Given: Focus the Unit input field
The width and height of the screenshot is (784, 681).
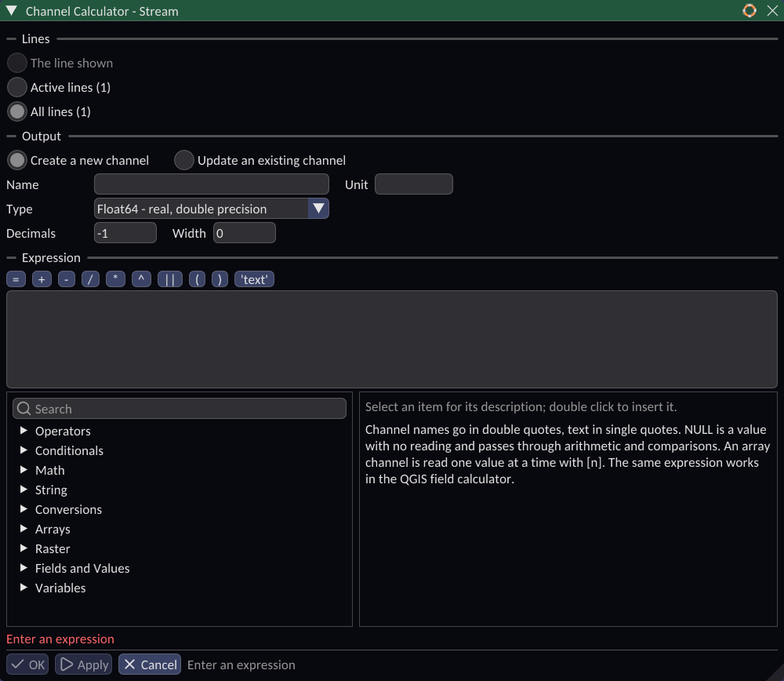Looking at the screenshot, I should (414, 184).
